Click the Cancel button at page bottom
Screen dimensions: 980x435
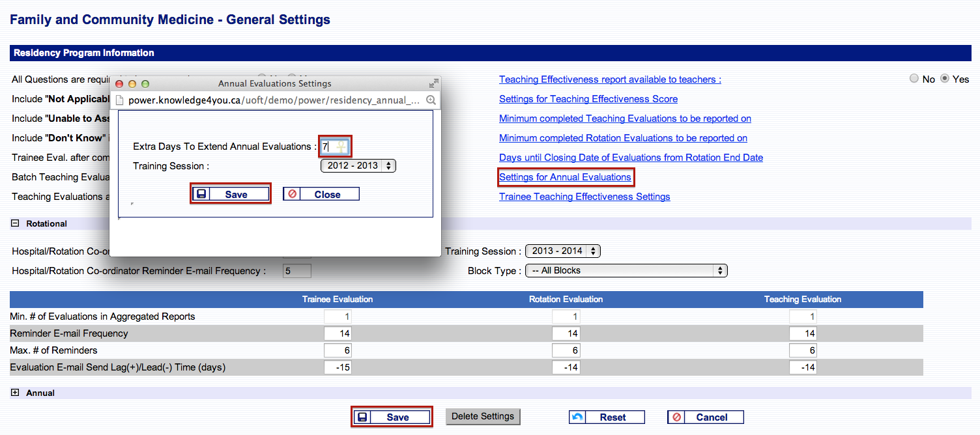click(705, 417)
